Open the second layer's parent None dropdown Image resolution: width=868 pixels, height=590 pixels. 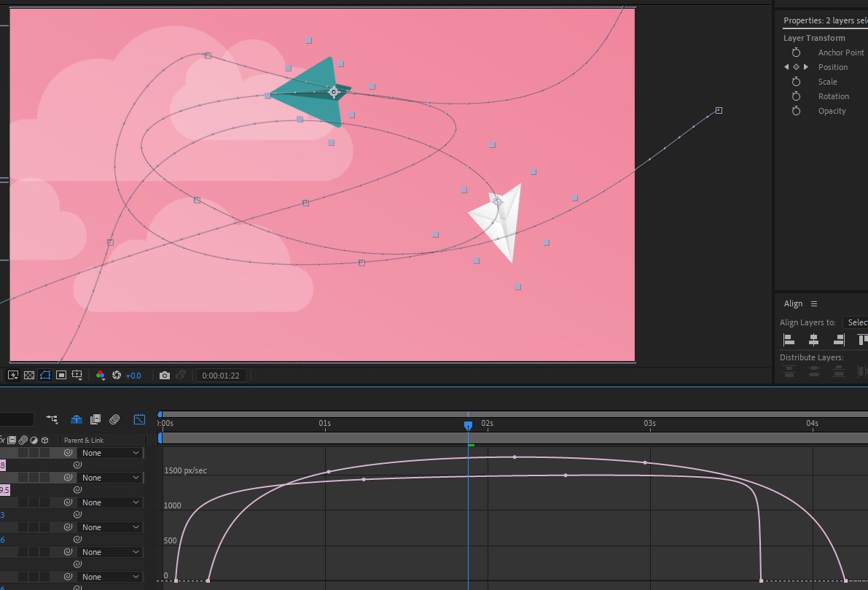click(110, 478)
